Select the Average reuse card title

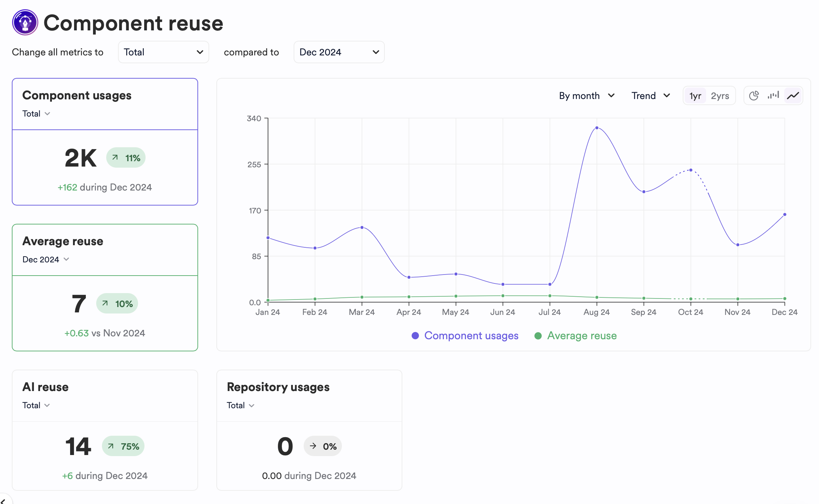(63, 241)
